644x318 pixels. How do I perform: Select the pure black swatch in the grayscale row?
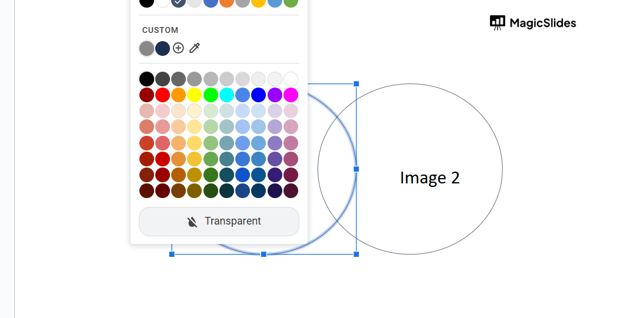pos(146,79)
